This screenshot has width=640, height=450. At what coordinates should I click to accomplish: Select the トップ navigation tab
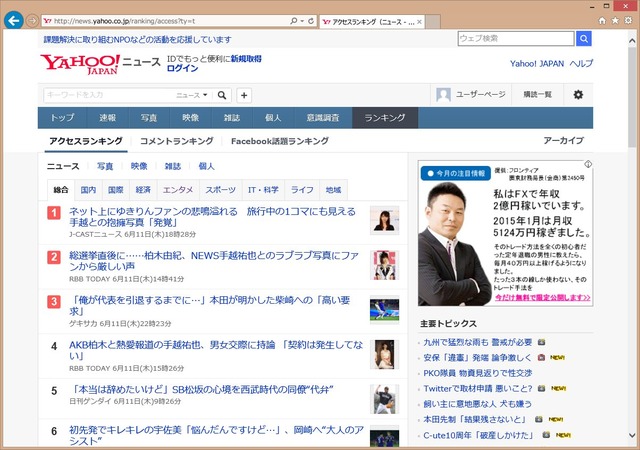coord(62,118)
